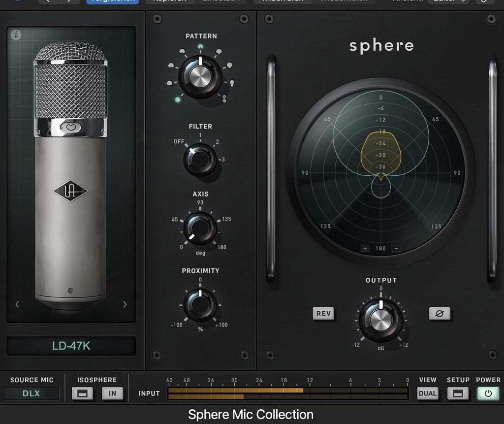Set filter to position 3 label

223,159
